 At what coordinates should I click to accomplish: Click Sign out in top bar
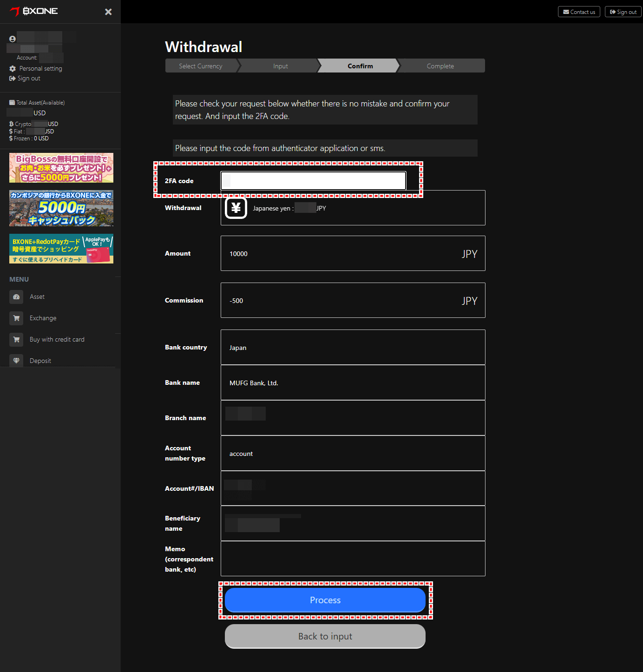click(x=623, y=12)
